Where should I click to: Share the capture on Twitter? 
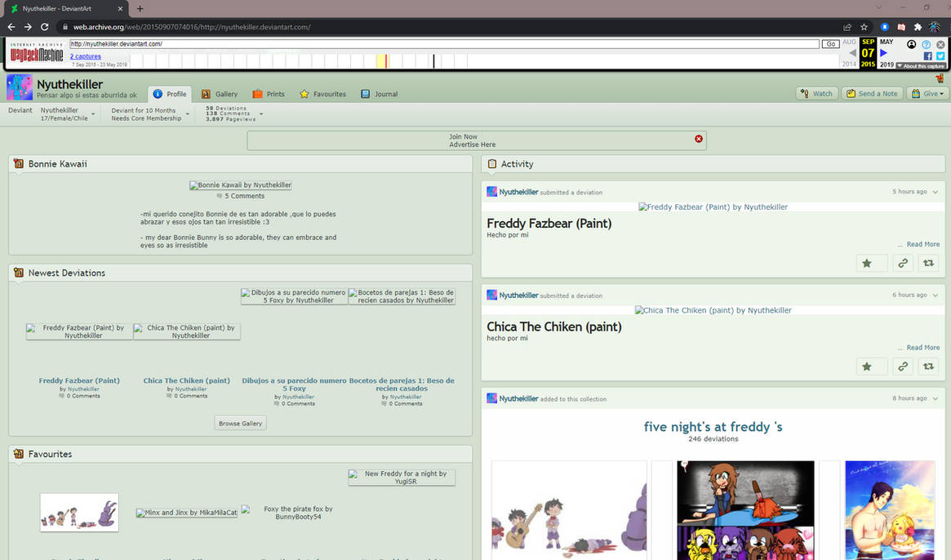940,56
